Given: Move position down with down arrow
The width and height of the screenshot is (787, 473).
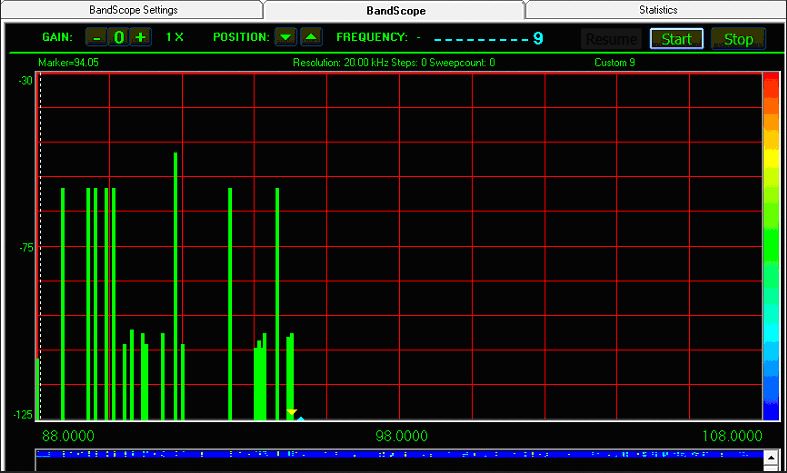Looking at the screenshot, I should click(286, 37).
